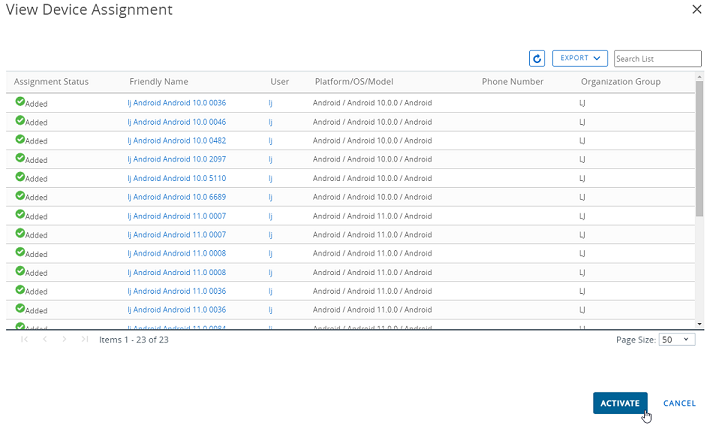Click the refresh list icon
Image resolution: width=710 pixels, height=429 pixels.
[x=536, y=59]
